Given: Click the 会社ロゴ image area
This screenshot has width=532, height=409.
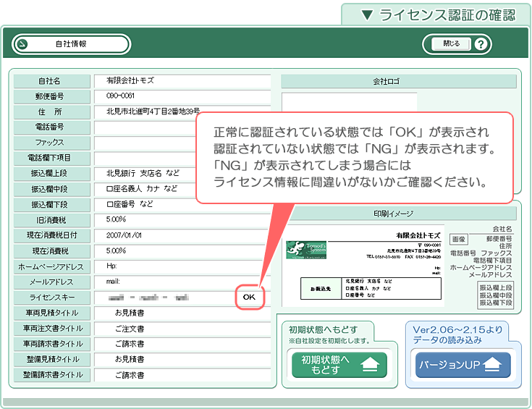Looking at the screenshot, I should tap(349, 102).
